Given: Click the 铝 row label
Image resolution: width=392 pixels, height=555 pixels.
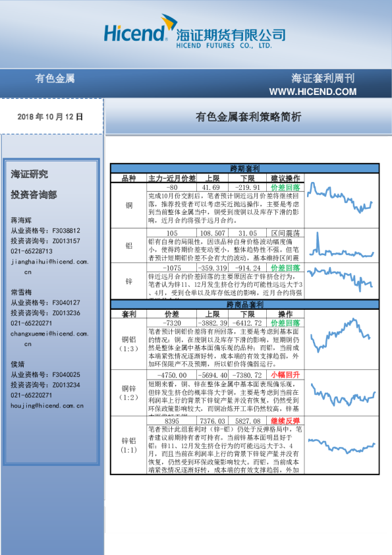Looking at the screenshot, I should point(129,246).
